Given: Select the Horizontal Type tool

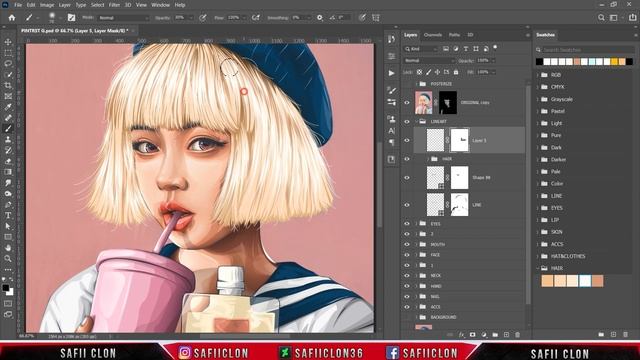Looking at the screenshot, I should tap(8, 216).
